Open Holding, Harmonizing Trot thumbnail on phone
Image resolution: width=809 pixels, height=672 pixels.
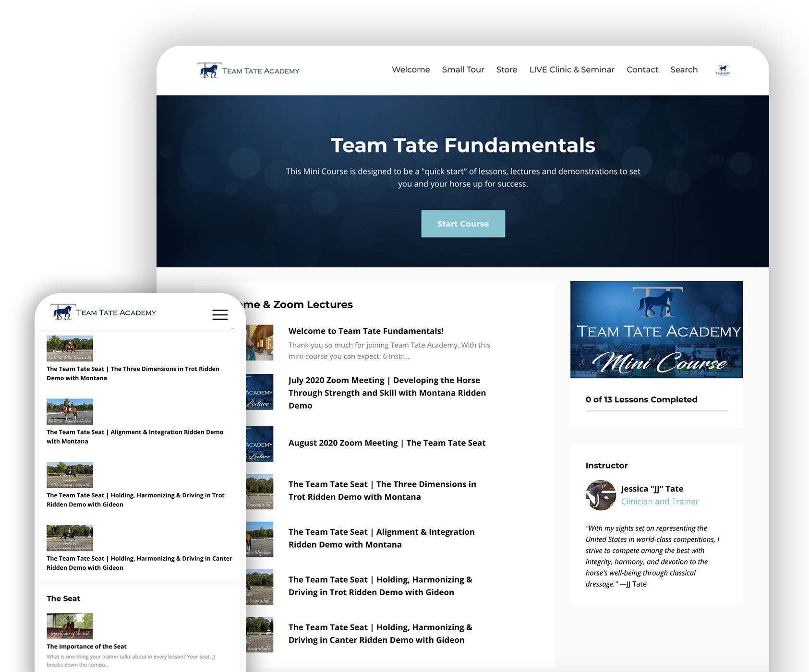tap(70, 475)
